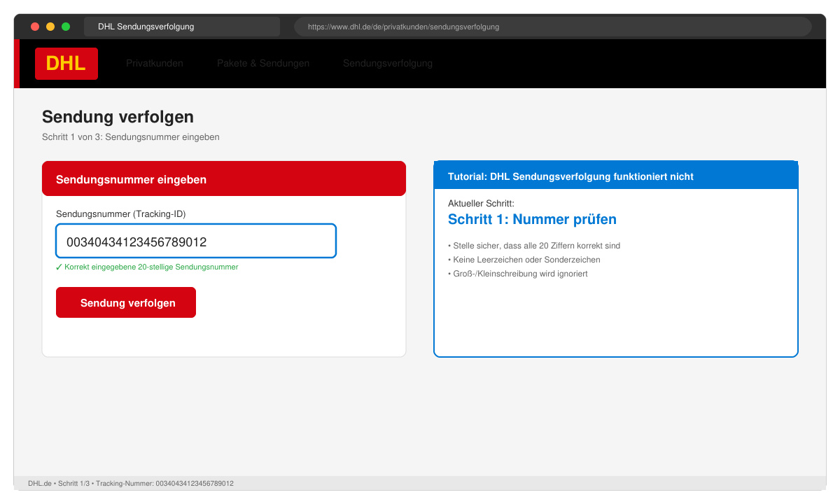Click the Keine Leerzeichen oder Sonderzeichen tip
Viewport: 840px width, 504px height.
pos(524,260)
